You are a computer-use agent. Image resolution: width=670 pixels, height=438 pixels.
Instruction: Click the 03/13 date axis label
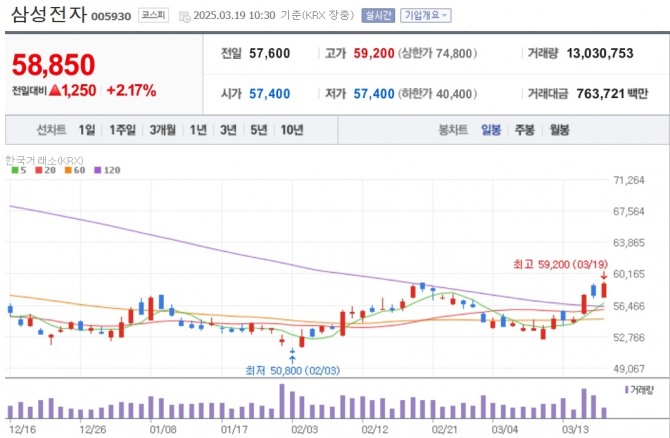point(575,429)
